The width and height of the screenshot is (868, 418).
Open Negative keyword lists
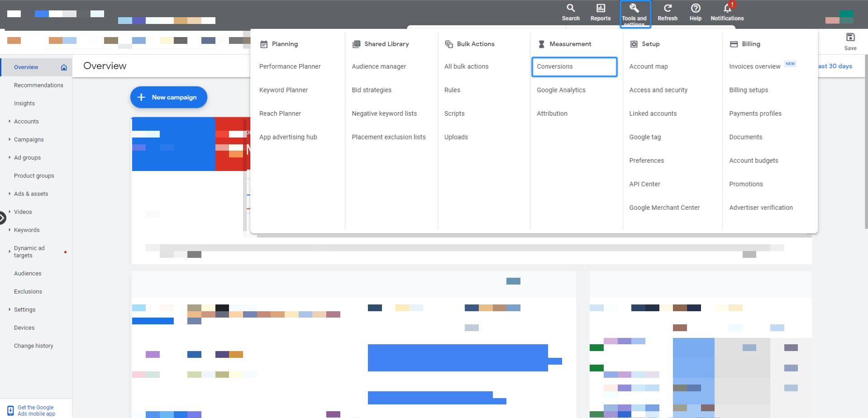tap(384, 114)
